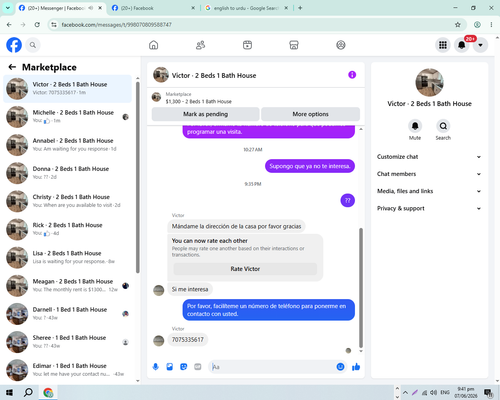The width and height of the screenshot is (500, 400).
Task: Mute this conversation with bell icon
Action: (415, 126)
